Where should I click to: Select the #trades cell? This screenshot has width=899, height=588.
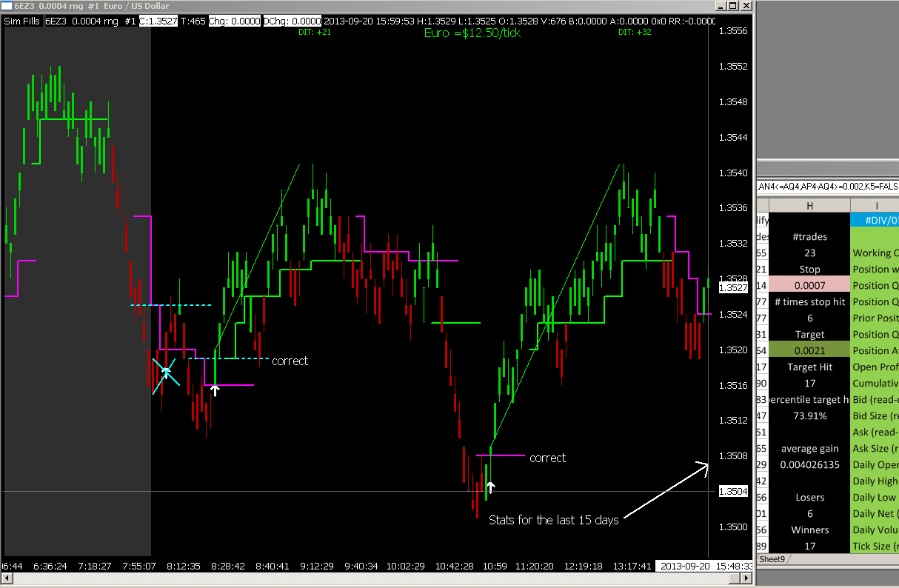tap(809, 237)
